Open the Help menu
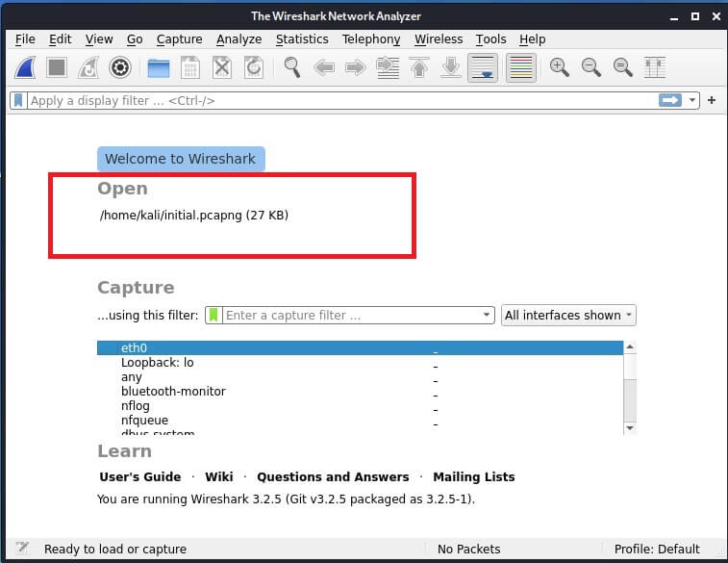728x563 pixels. pyautogui.click(x=532, y=39)
